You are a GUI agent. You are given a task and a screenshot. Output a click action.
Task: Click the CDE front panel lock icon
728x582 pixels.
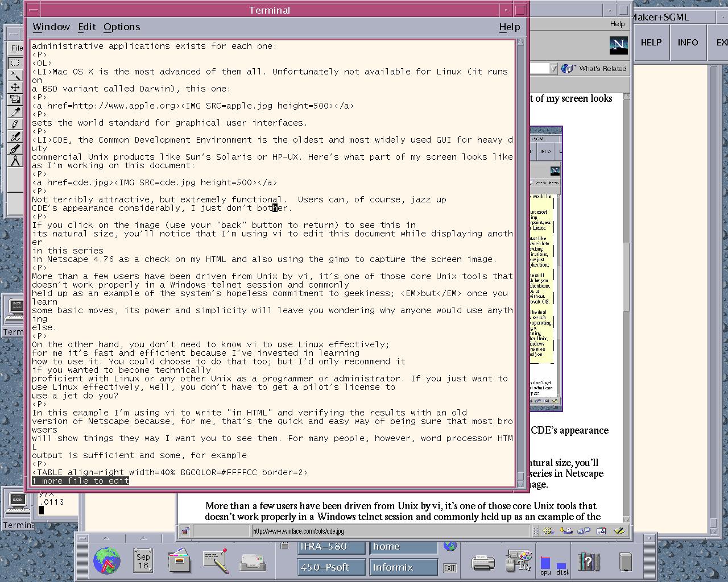[284, 546]
